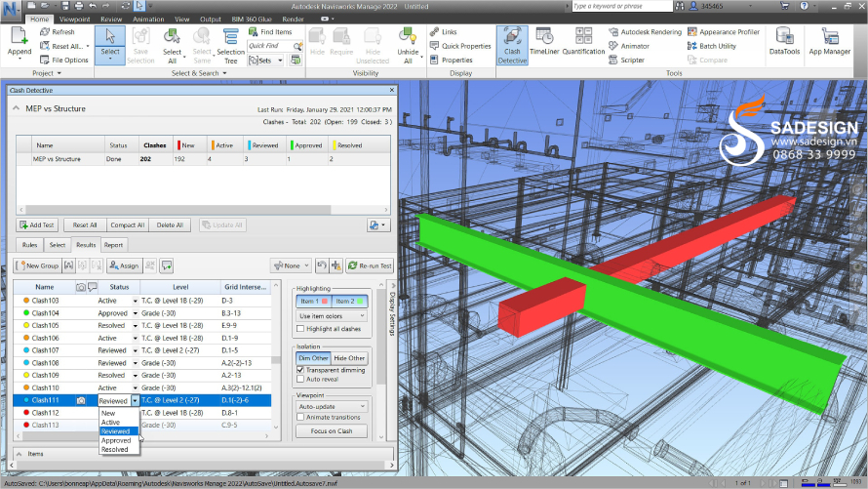Switch to the Rules tab
Screen dimensions: 868x489
(x=30, y=245)
